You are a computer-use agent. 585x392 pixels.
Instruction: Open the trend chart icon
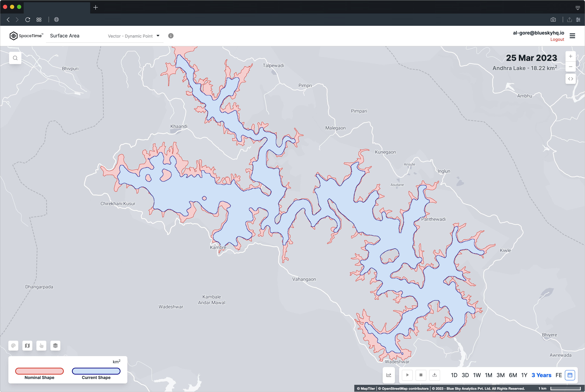[389, 375]
